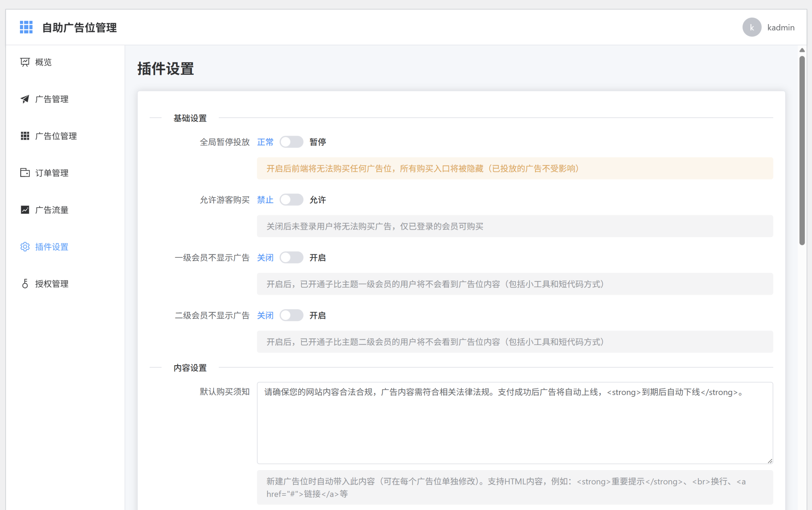The width and height of the screenshot is (812, 510).
Task: Click the vertical scrollbar thumb
Action: [x=802, y=150]
